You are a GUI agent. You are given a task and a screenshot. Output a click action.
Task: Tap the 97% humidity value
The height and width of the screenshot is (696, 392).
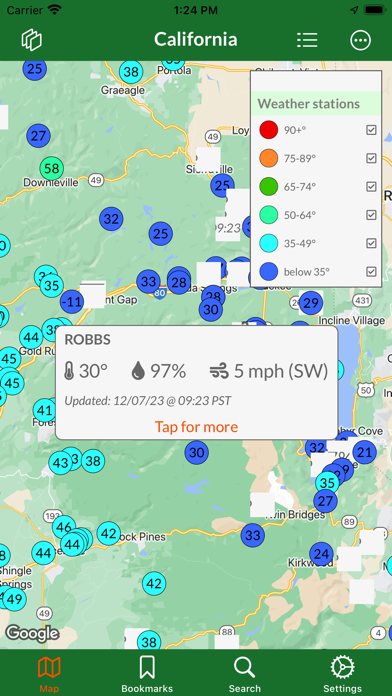[x=168, y=371]
